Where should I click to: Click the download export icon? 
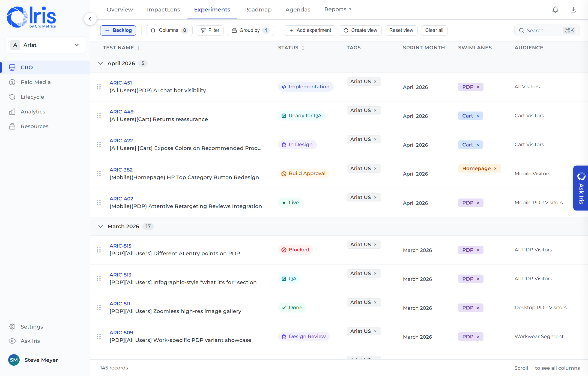pos(573,10)
